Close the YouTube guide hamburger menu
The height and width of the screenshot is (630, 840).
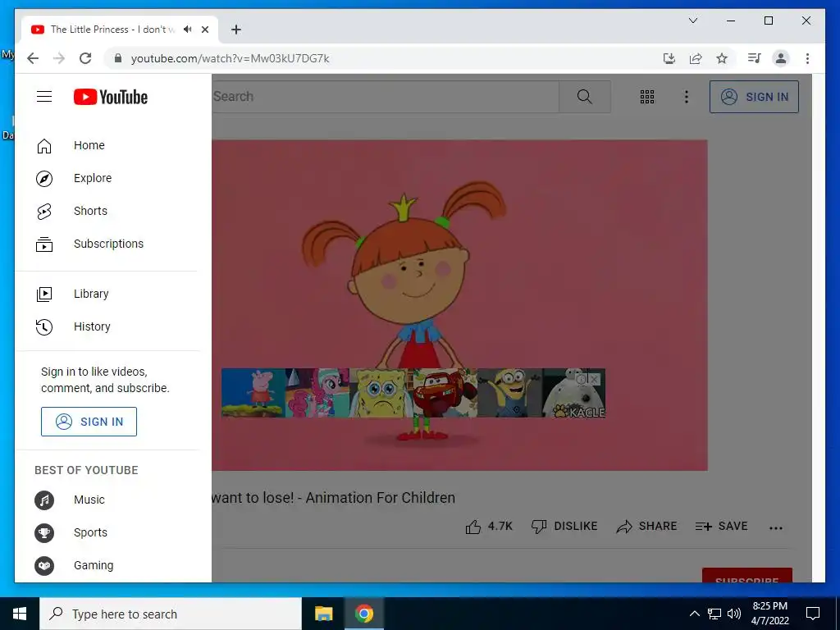(44, 97)
